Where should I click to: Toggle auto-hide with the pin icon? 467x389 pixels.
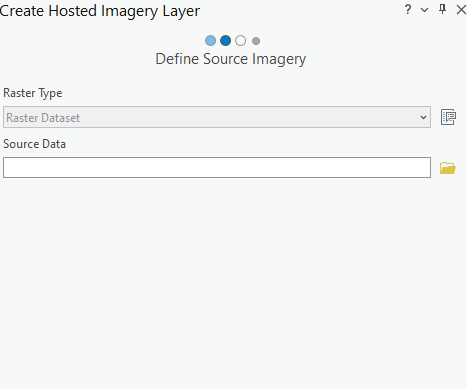442,9
